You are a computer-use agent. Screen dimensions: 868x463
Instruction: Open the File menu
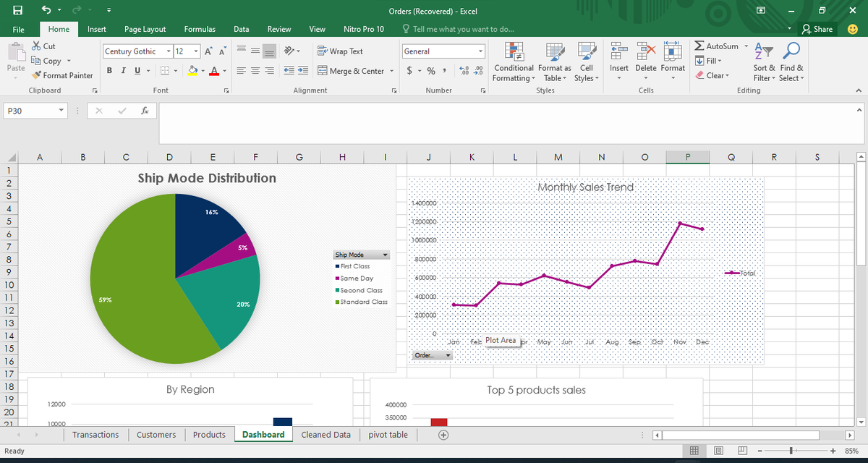pos(17,29)
